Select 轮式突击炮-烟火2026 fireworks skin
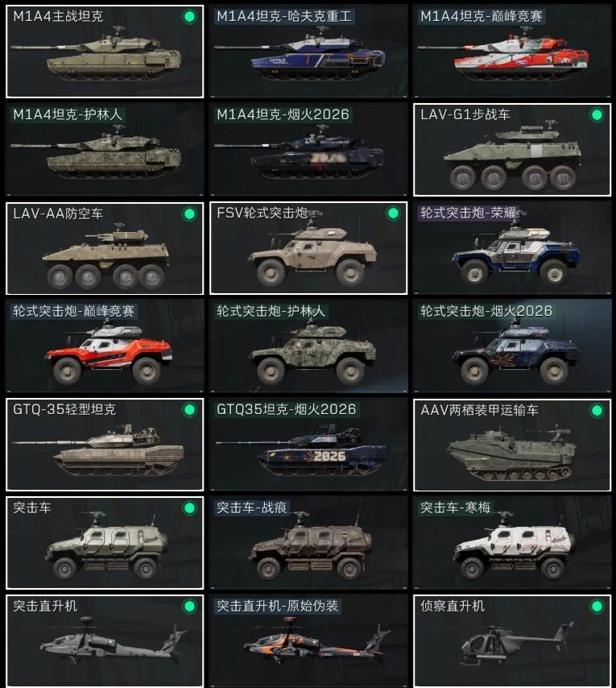 [x=512, y=346]
